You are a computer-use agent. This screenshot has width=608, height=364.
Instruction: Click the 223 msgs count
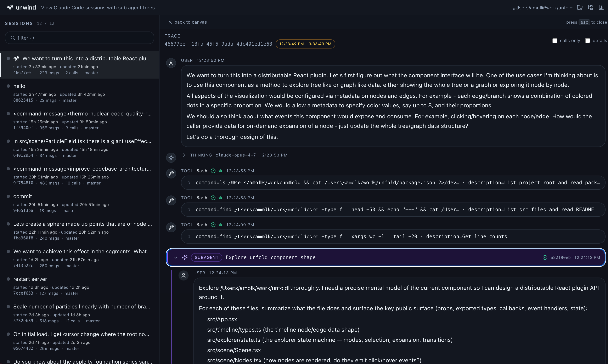(49, 73)
